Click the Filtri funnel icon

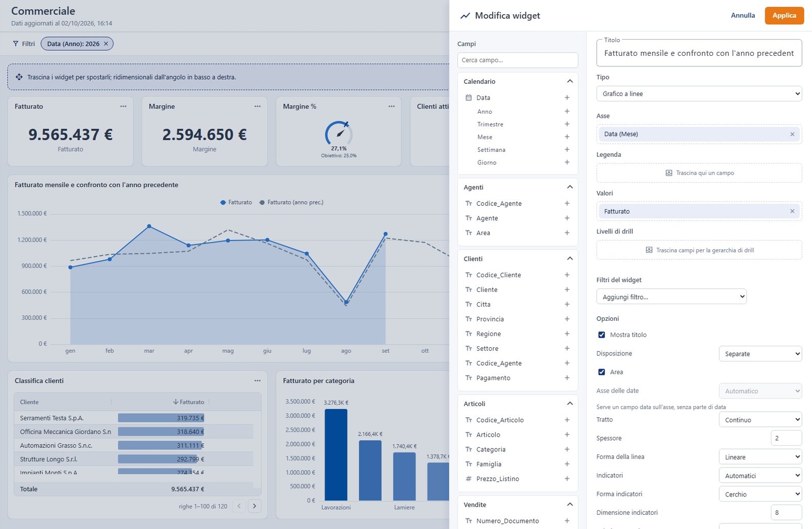[16, 44]
